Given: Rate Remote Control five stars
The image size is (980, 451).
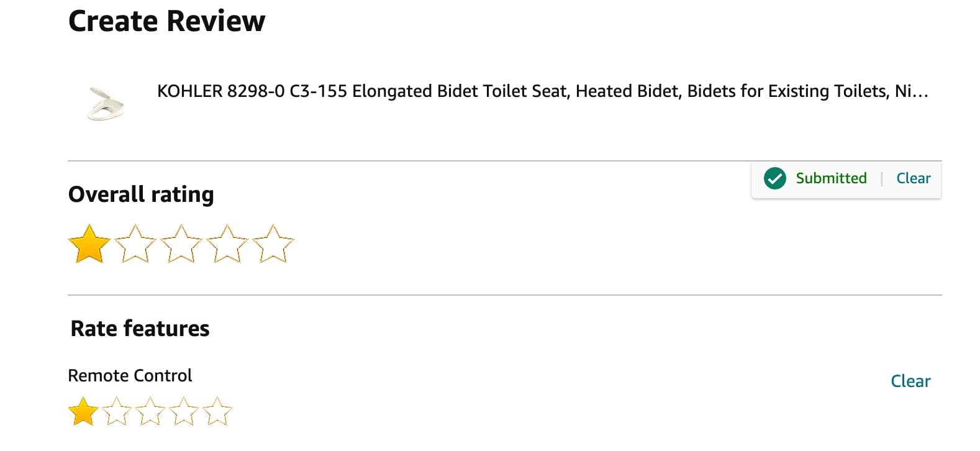Looking at the screenshot, I should (217, 411).
